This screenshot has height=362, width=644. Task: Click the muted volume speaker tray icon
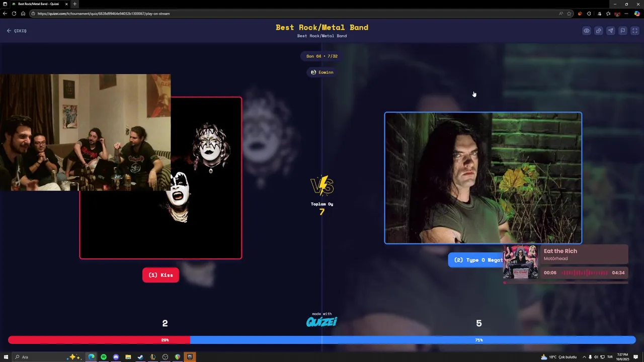click(596, 357)
